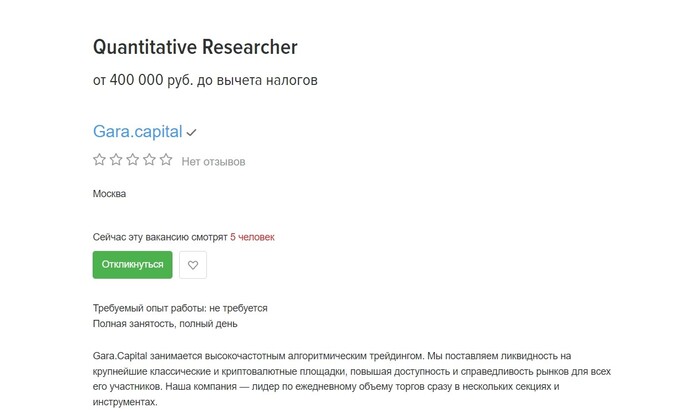Select the second rating star
The height and width of the screenshot is (412, 700).
116,160
